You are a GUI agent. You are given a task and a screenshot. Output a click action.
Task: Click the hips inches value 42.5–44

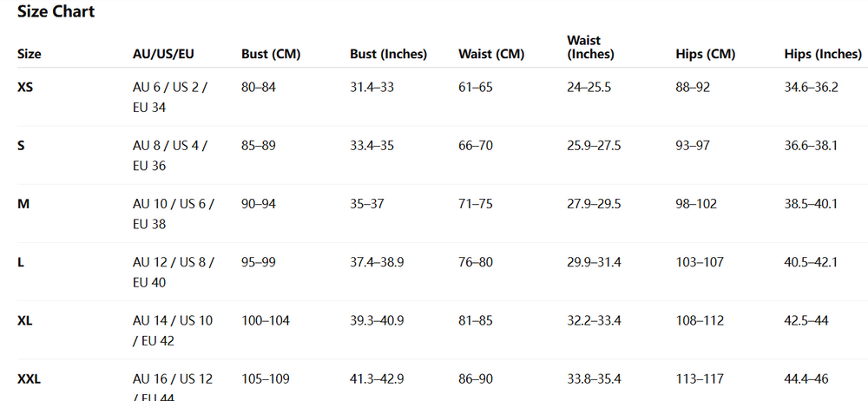(806, 320)
